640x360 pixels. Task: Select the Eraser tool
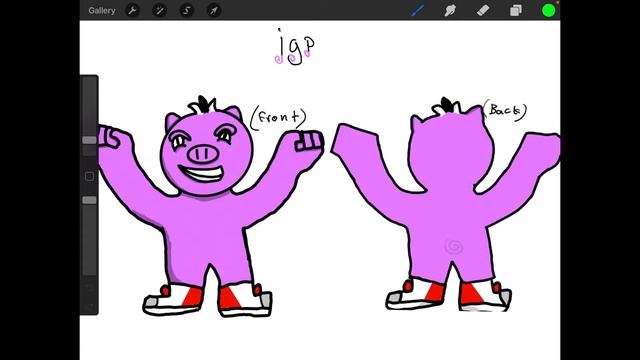483,11
